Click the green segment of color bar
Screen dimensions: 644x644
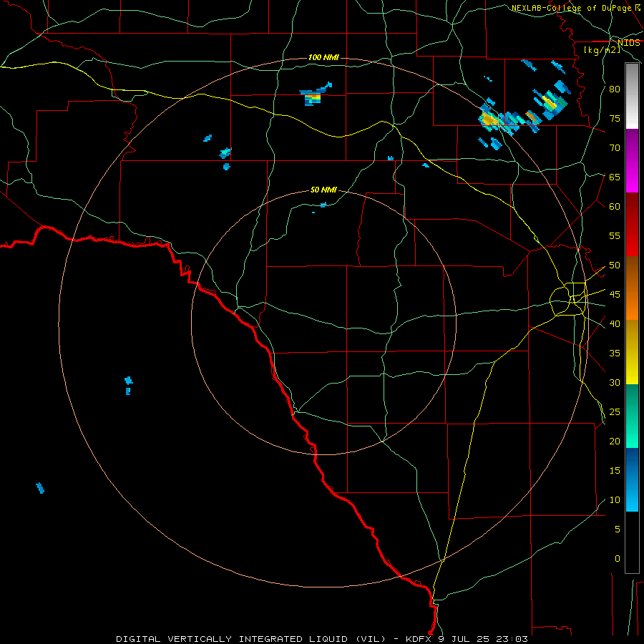pyautogui.click(x=632, y=416)
